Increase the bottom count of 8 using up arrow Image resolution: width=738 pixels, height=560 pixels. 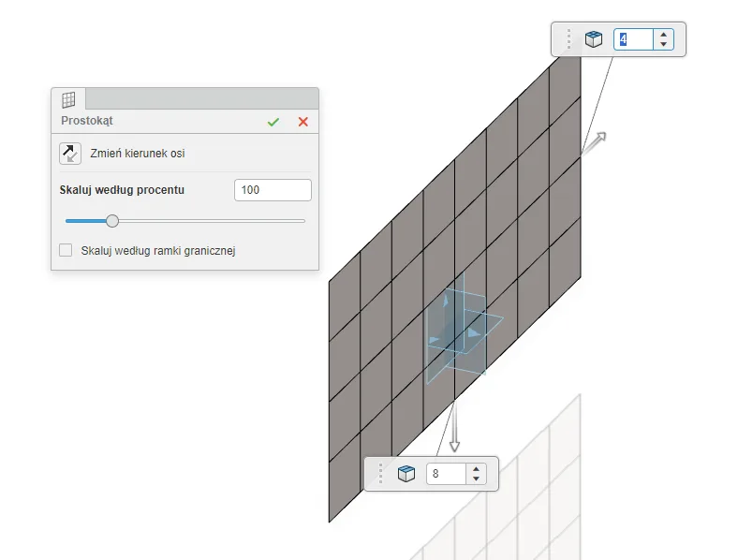pos(477,469)
